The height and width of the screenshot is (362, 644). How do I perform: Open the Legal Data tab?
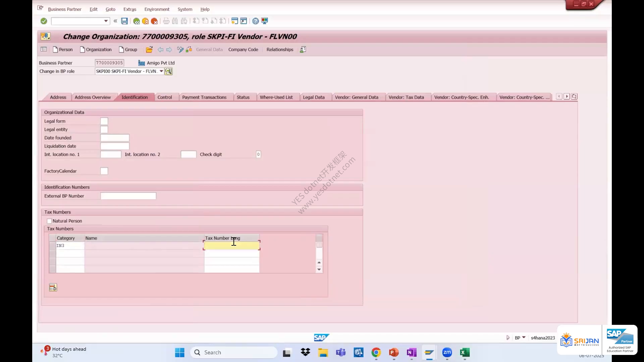click(x=314, y=97)
